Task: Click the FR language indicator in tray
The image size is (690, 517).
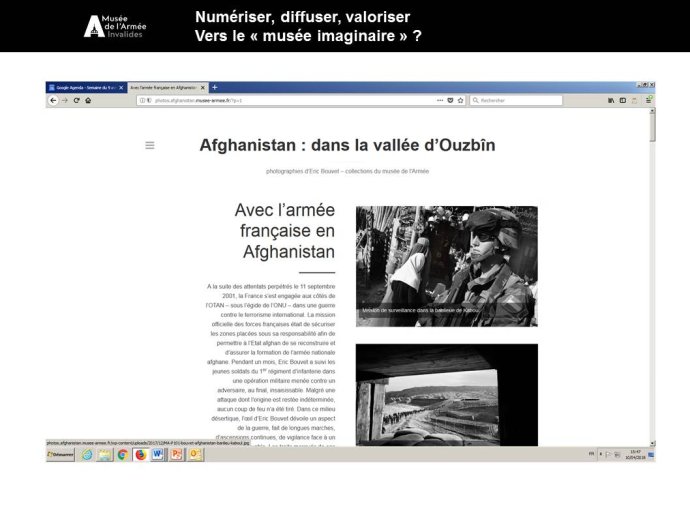Action: pyautogui.click(x=591, y=454)
